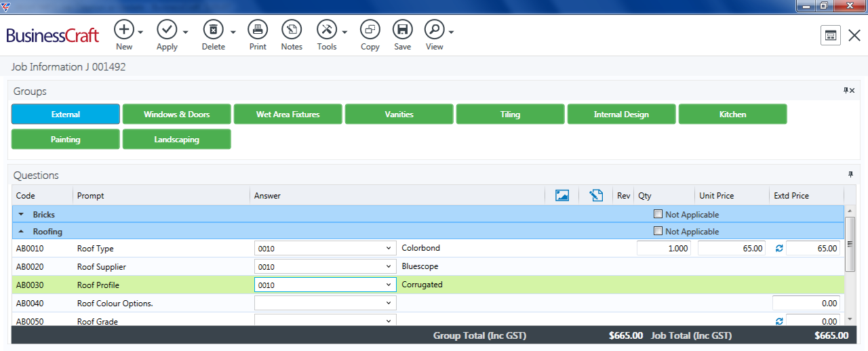Click the Print icon

tap(258, 30)
